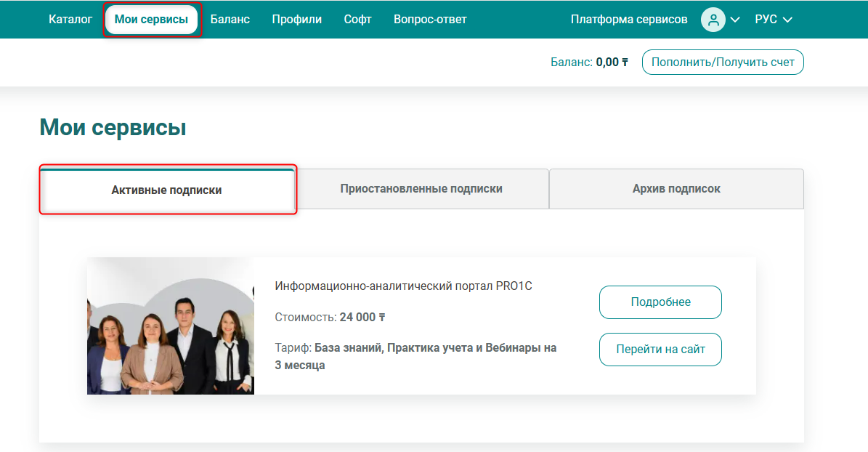Open the Баланс menu item
The height and width of the screenshot is (452, 868).
pyautogui.click(x=230, y=20)
